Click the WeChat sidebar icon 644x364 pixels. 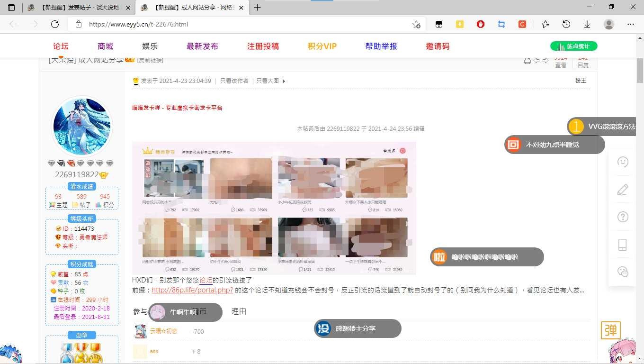pos(623,272)
